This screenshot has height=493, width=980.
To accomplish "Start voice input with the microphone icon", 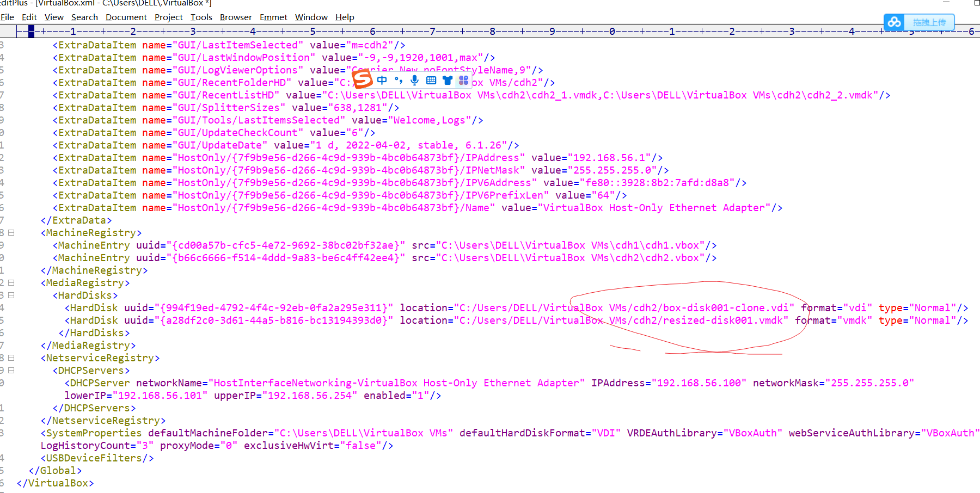I will point(415,81).
